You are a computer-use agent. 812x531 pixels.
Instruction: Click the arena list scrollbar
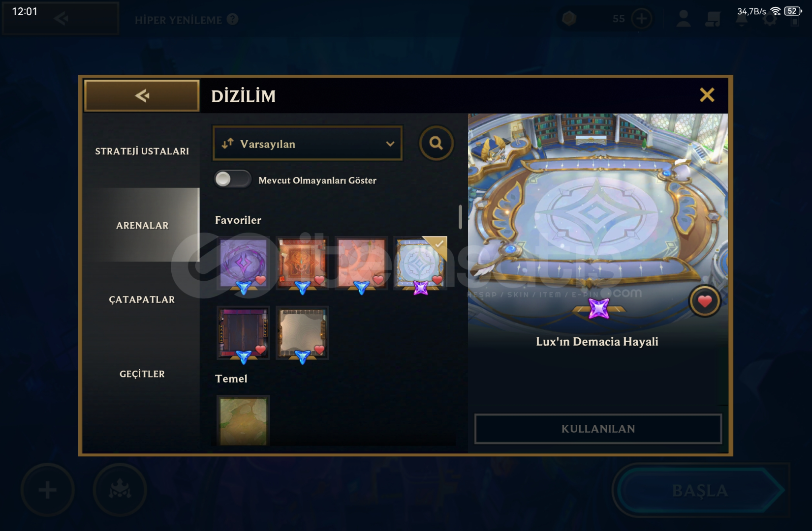tap(460, 217)
